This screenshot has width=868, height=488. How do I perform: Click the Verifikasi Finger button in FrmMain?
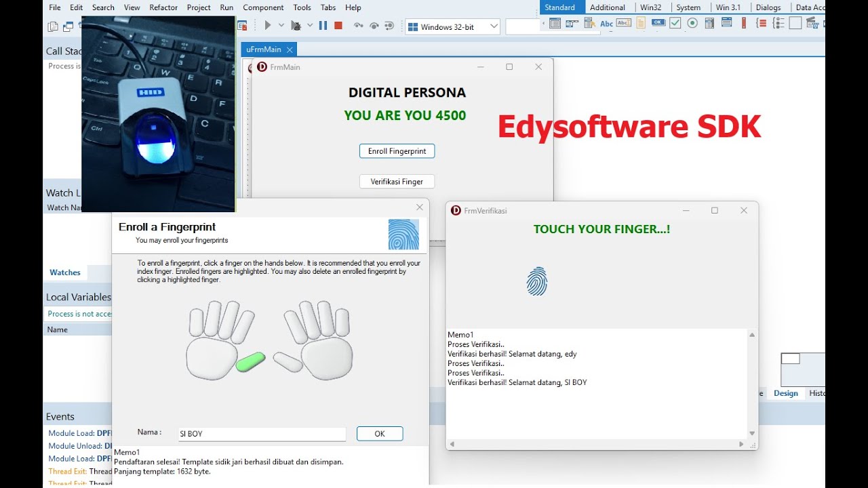click(397, 182)
